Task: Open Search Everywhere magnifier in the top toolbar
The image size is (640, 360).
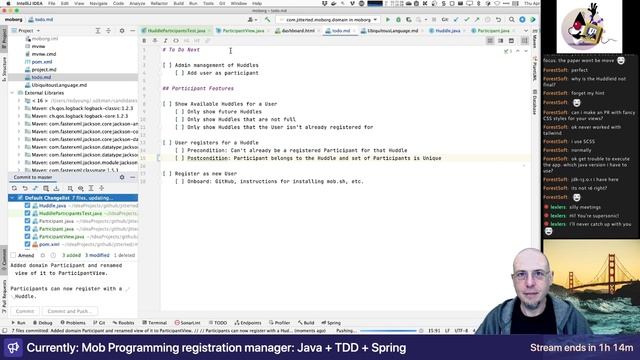Action: [511, 20]
